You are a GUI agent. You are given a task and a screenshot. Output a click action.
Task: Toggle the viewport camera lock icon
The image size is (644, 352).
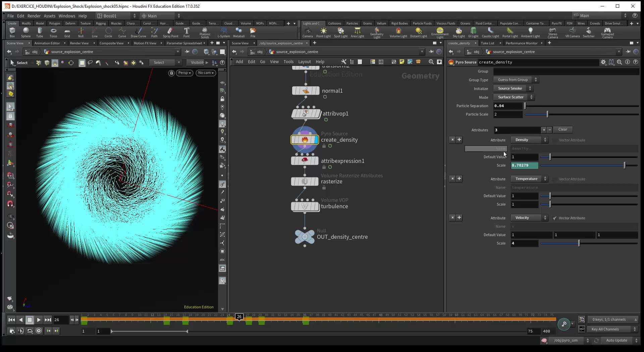tap(171, 73)
